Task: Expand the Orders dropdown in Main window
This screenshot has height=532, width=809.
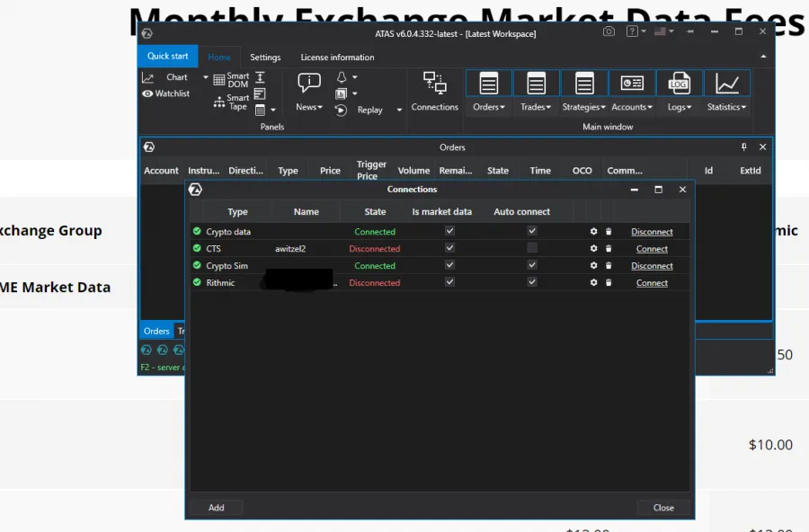Action: pyautogui.click(x=489, y=107)
